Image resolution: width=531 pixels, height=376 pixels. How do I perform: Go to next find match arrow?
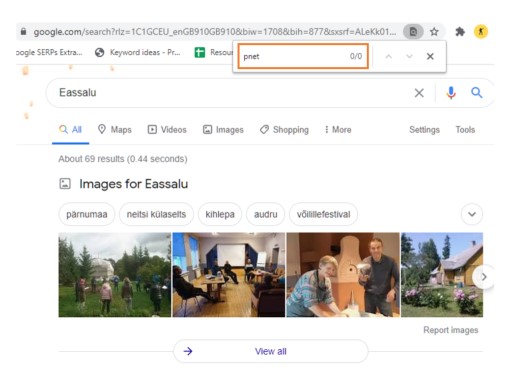tap(409, 56)
